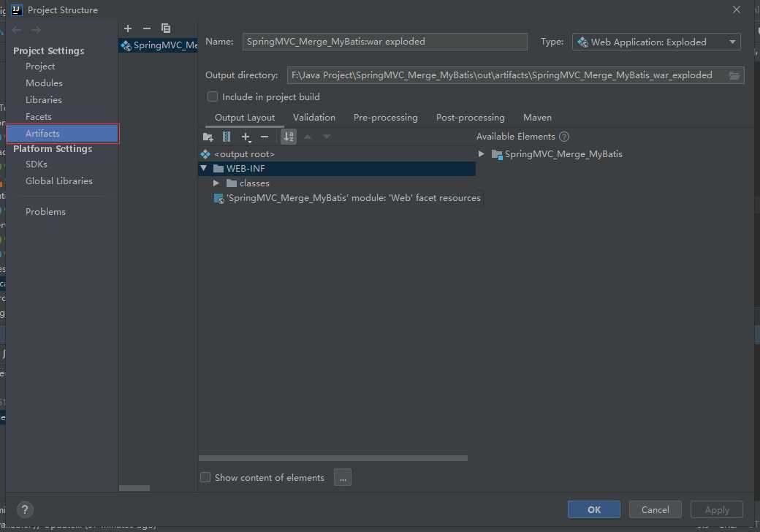760x532 pixels.
Task: Check Show content of elements
Action: tap(205, 477)
